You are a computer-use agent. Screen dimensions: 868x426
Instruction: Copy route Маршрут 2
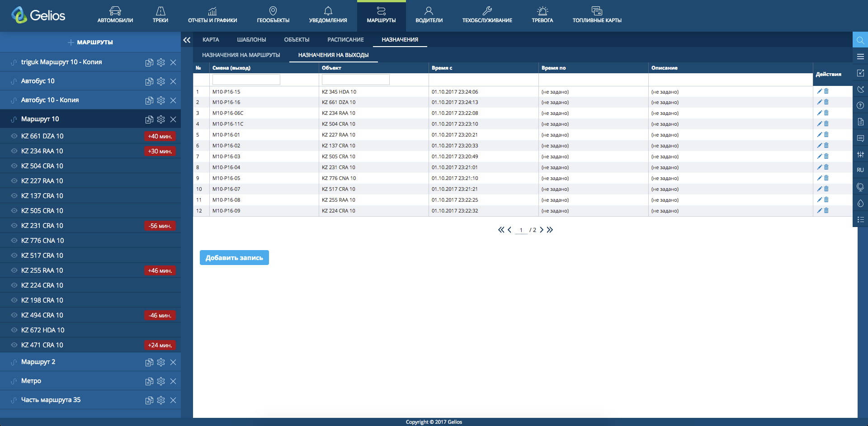point(149,362)
